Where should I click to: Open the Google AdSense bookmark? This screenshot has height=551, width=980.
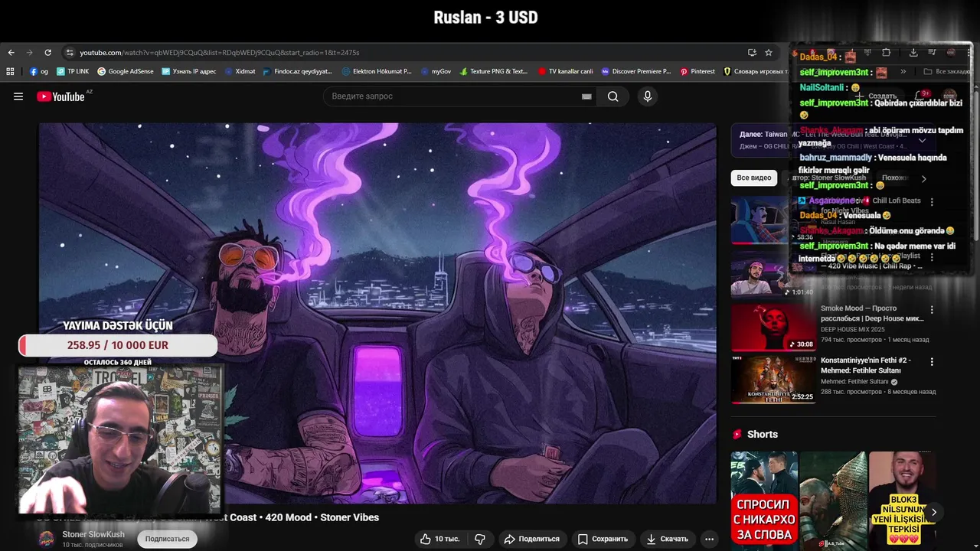[125, 71]
